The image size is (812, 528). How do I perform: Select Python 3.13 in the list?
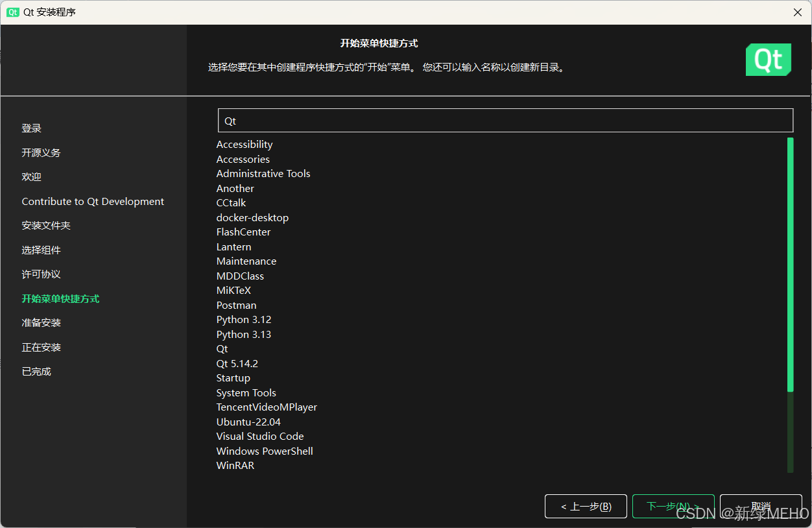[x=244, y=334]
